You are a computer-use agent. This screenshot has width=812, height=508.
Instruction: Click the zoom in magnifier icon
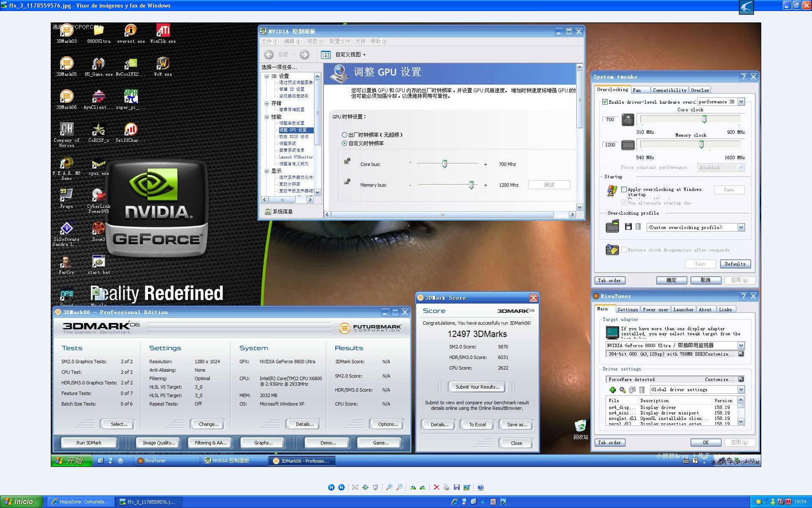pos(389,487)
